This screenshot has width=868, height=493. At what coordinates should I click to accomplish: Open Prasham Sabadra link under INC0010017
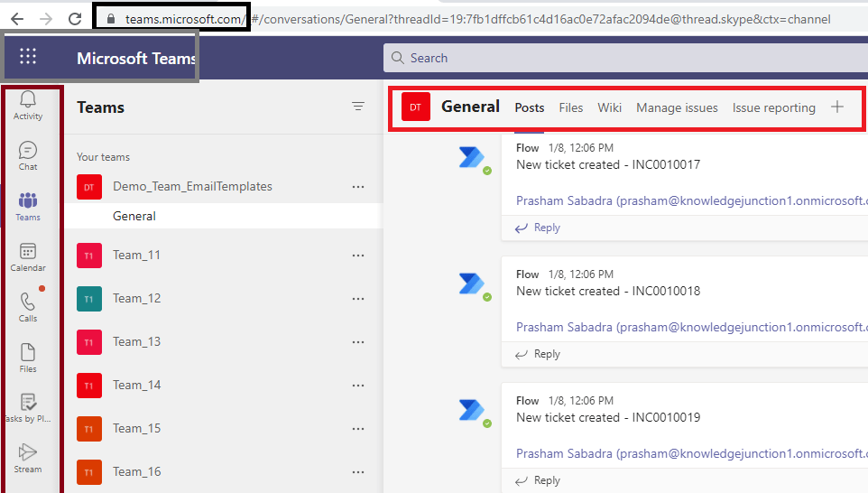click(692, 200)
